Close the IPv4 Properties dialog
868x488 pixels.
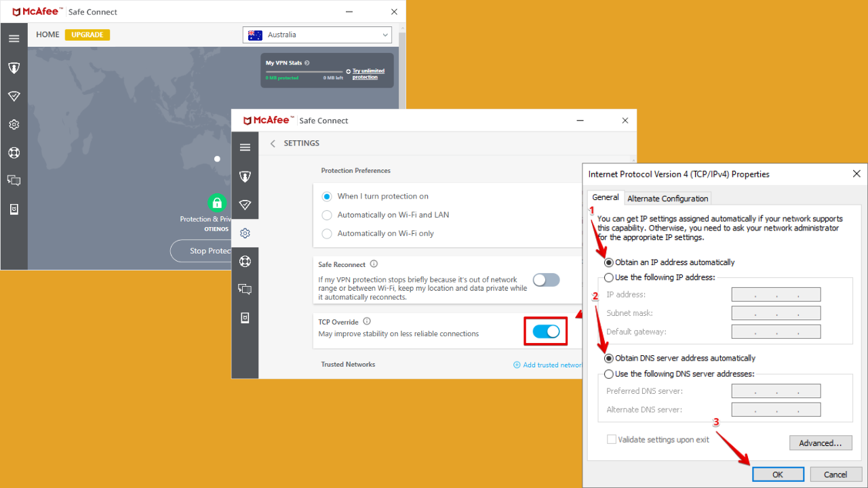856,174
